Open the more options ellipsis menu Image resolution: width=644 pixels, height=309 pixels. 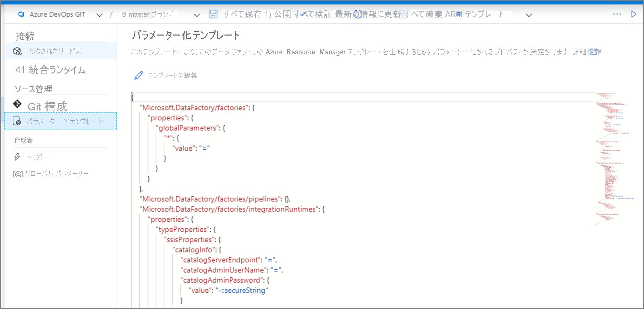click(x=617, y=14)
